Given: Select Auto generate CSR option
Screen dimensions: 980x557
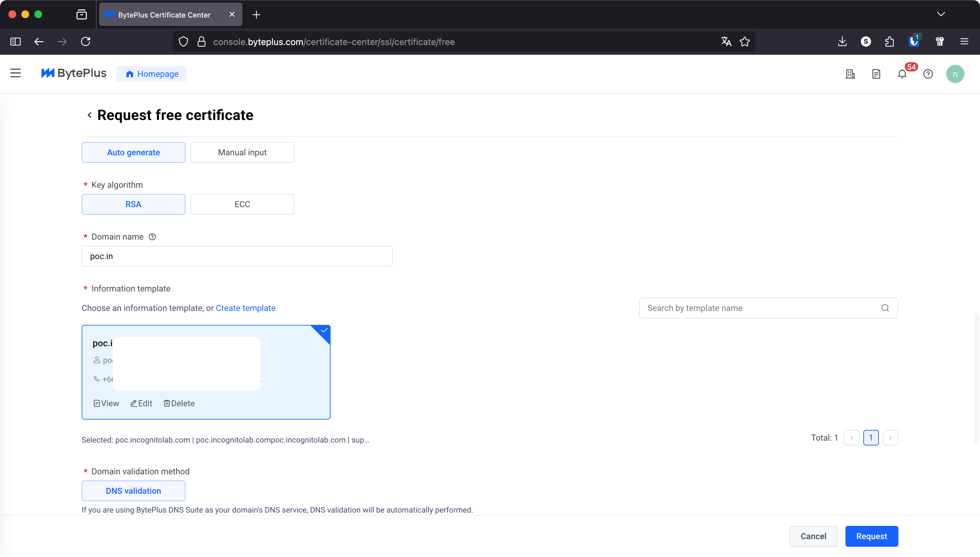Looking at the screenshot, I should [134, 152].
